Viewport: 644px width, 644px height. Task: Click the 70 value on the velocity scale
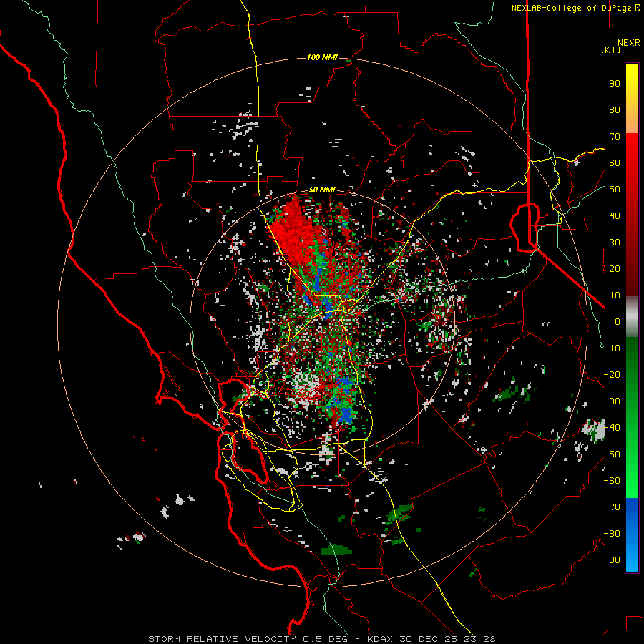(615, 137)
